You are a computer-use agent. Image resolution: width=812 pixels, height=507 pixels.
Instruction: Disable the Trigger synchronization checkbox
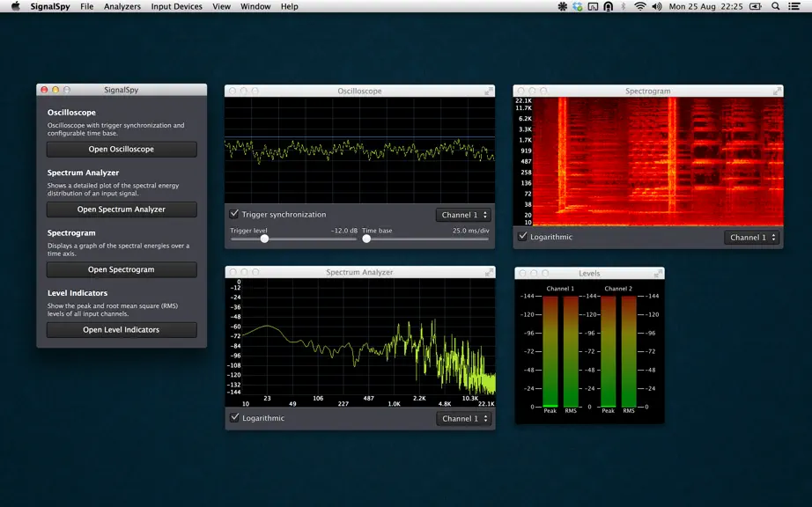pos(234,214)
